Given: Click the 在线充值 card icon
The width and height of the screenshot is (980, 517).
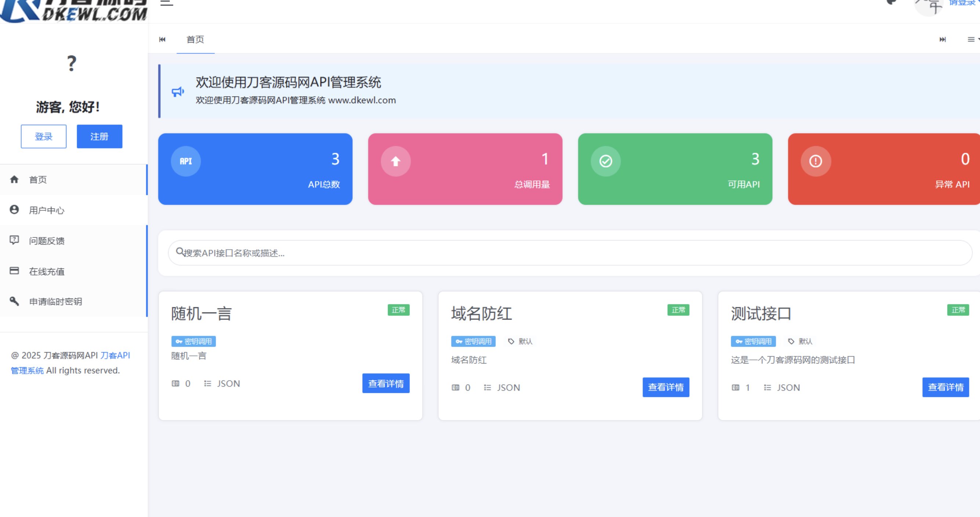Looking at the screenshot, I should pos(14,271).
